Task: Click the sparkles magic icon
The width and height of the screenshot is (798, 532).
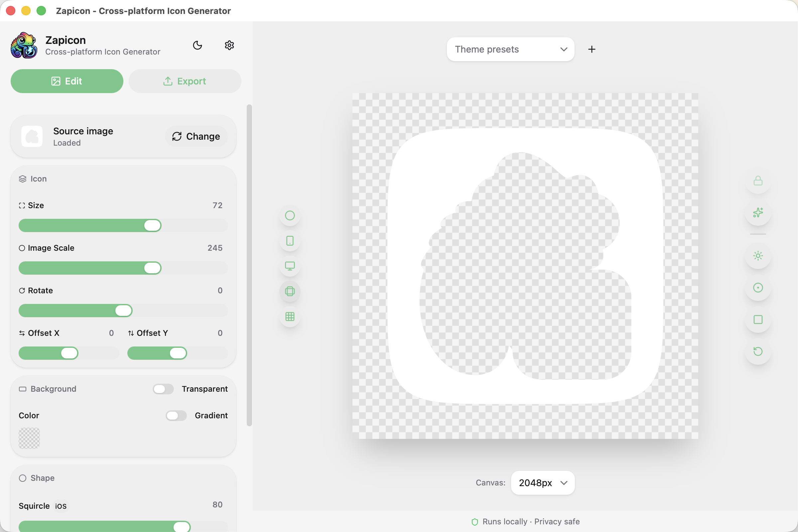Action: [x=758, y=213]
